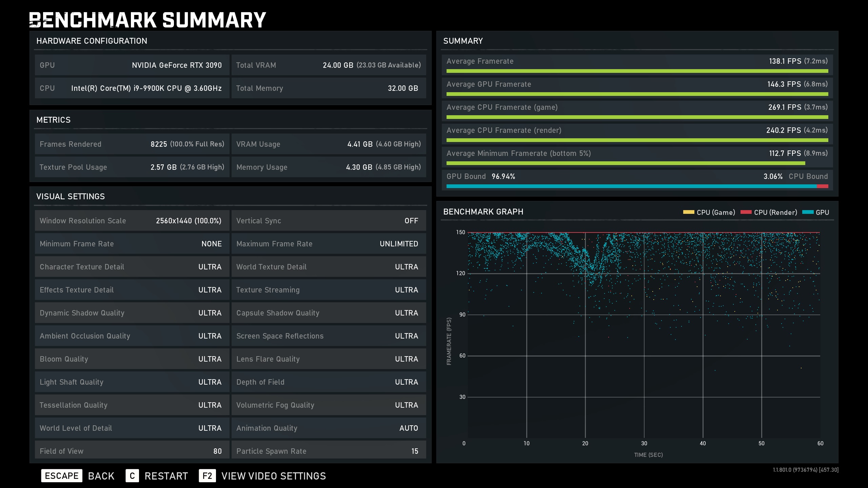Click the yellow CPU (Game) legend swatch
Screen dimensions: 868x488
688,212
